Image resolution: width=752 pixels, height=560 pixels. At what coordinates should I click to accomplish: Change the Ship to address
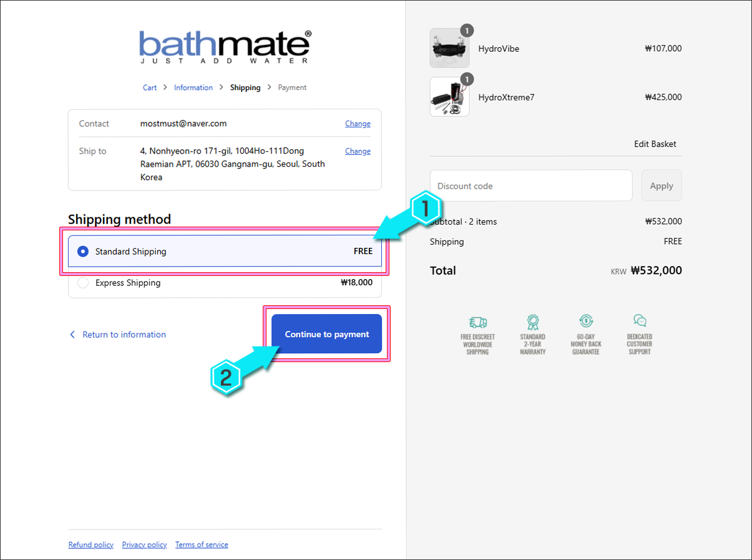pyautogui.click(x=358, y=151)
